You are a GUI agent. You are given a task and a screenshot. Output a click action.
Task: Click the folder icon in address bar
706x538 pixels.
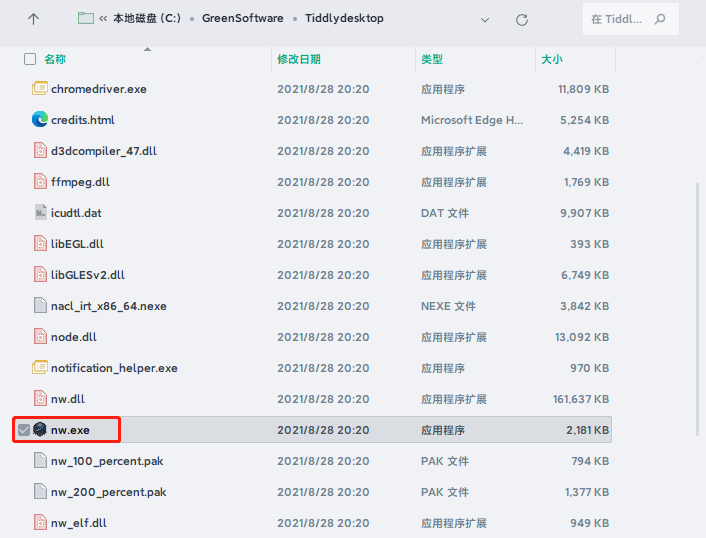click(x=86, y=18)
